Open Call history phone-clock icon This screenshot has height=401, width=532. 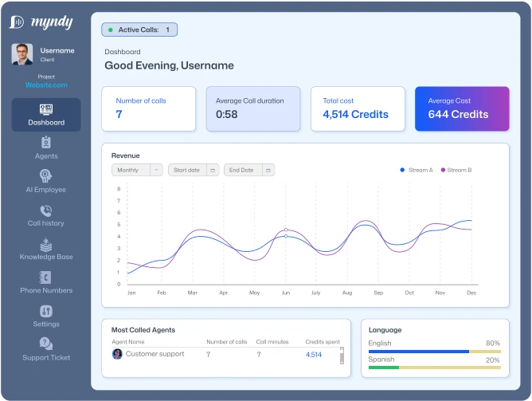pyautogui.click(x=46, y=210)
